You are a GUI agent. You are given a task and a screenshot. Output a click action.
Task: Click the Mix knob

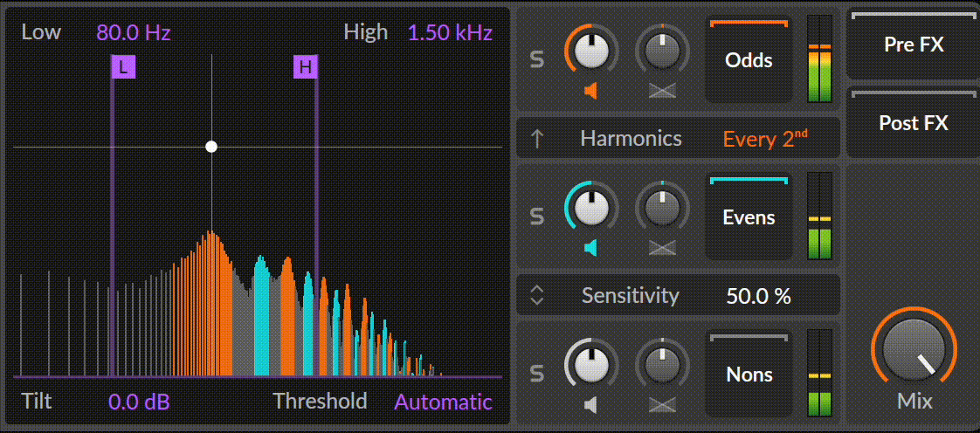click(914, 350)
